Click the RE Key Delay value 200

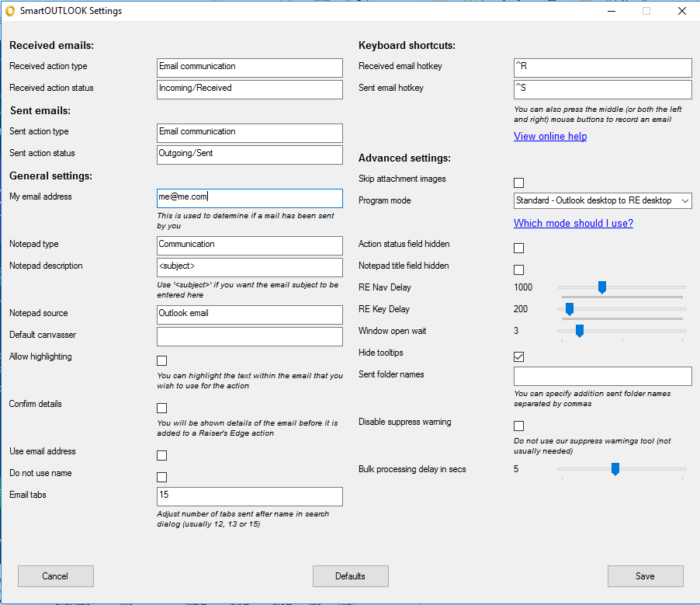tap(521, 309)
